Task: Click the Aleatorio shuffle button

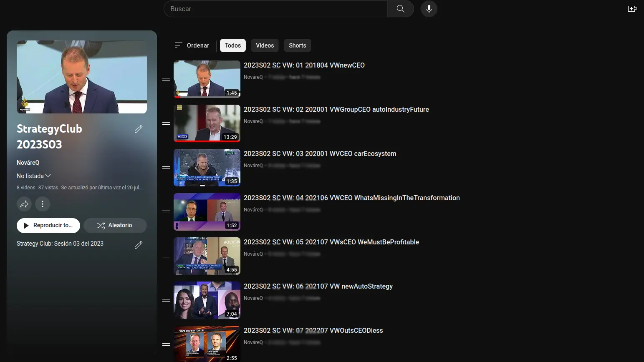Action: pos(115,226)
